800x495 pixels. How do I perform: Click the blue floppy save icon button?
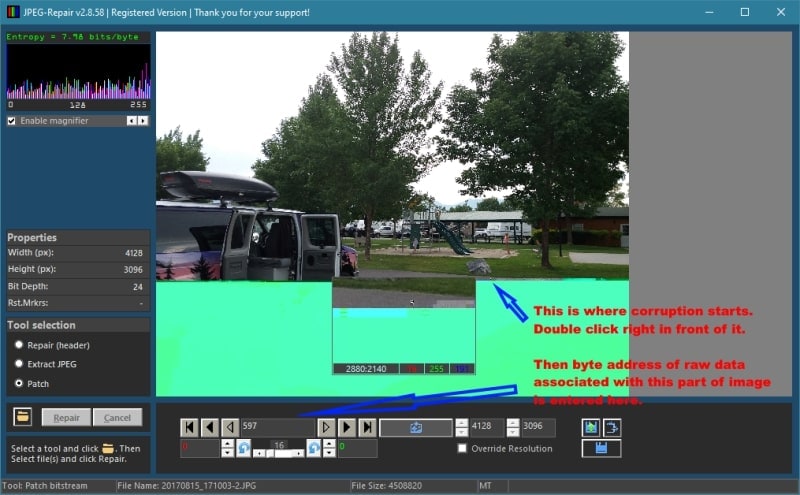coord(602,448)
